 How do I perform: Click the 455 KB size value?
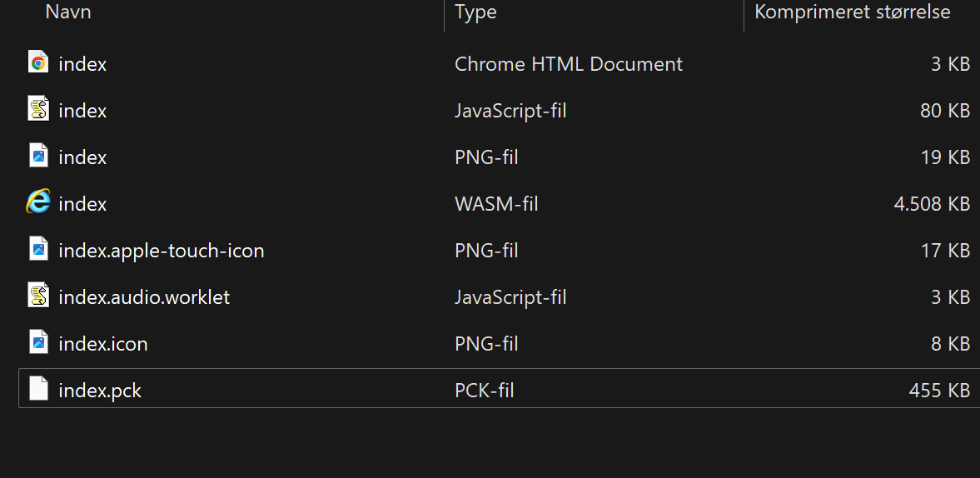click(x=939, y=391)
